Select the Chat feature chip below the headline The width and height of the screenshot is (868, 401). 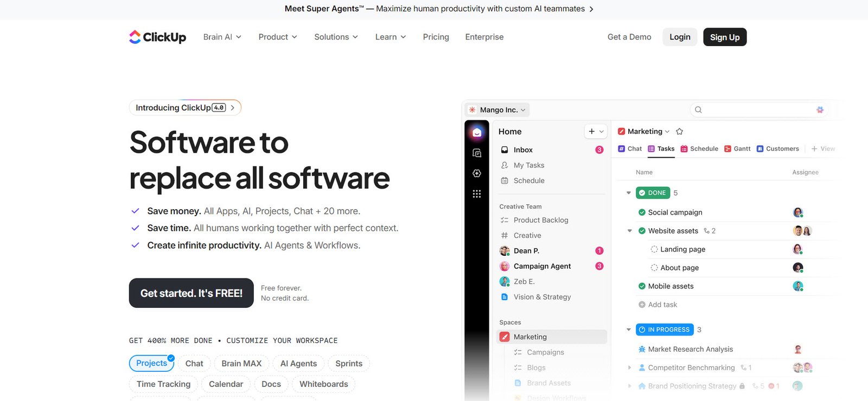194,364
